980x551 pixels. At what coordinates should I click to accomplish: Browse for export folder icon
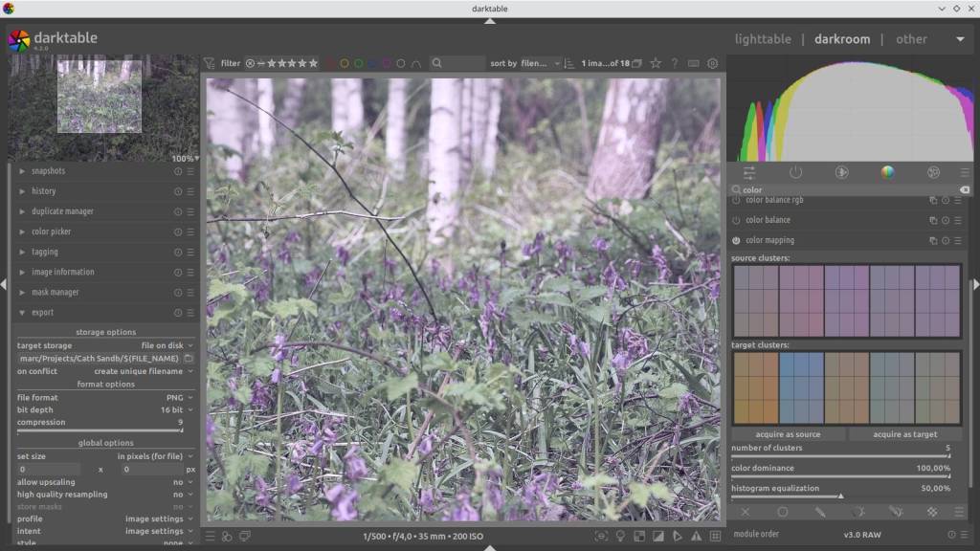pos(189,359)
